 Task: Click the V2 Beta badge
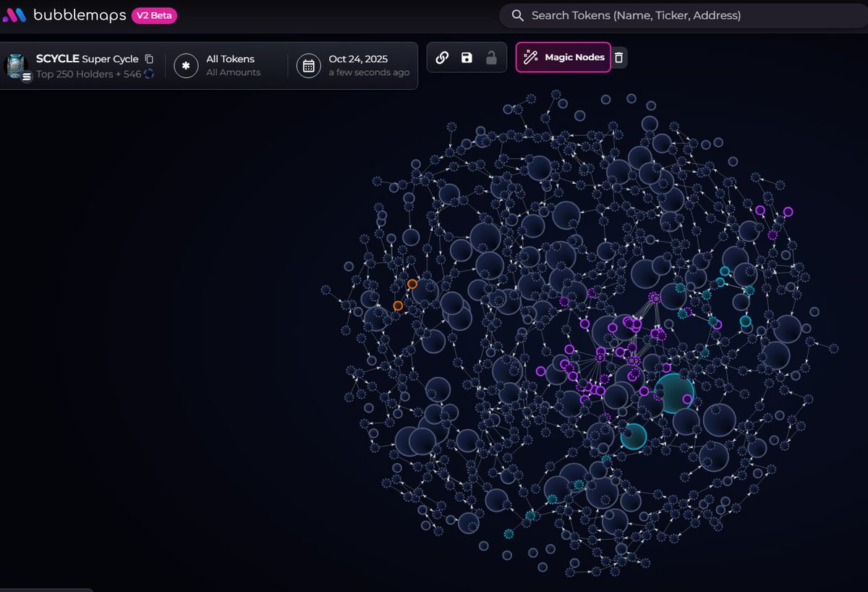pos(153,15)
